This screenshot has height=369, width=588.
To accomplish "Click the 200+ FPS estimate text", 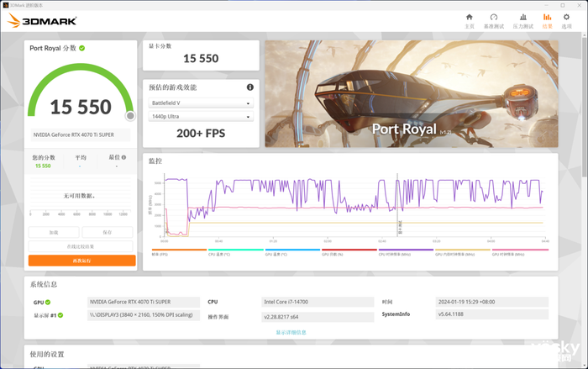I will coord(201,134).
